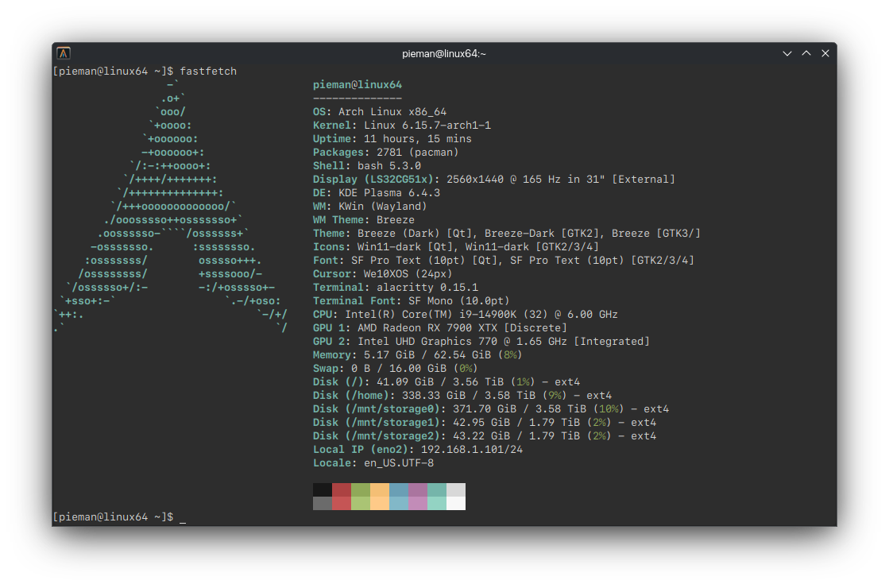The width and height of the screenshot is (889, 588).
Task: Click the 'Packages: 2781 (pacman)' line
Action: (x=385, y=153)
